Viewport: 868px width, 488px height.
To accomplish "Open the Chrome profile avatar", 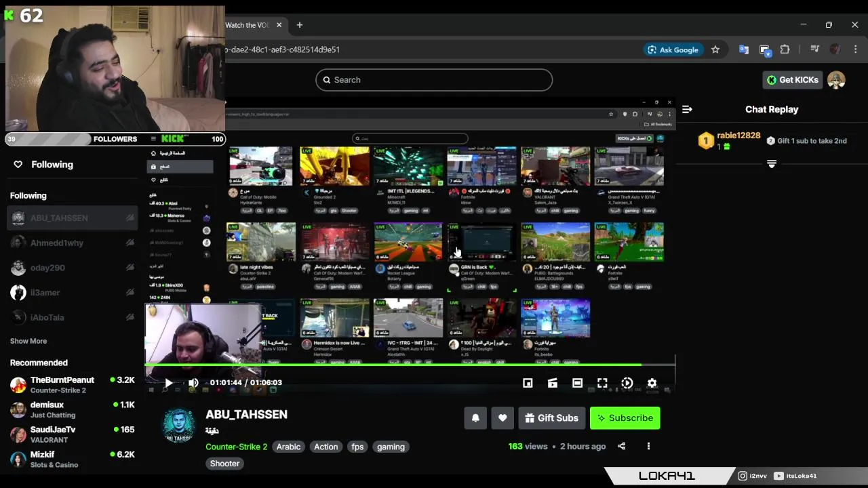I will 835,49.
